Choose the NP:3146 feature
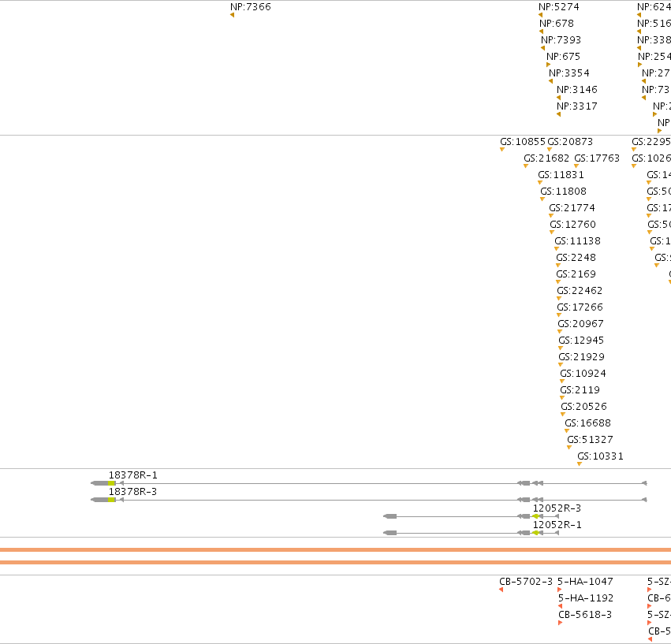 [558, 98]
